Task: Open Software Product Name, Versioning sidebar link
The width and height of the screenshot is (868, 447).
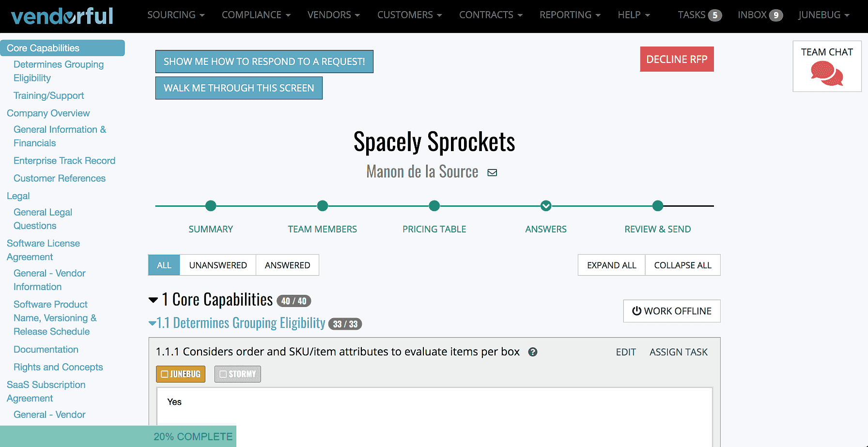Action: tap(55, 318)
